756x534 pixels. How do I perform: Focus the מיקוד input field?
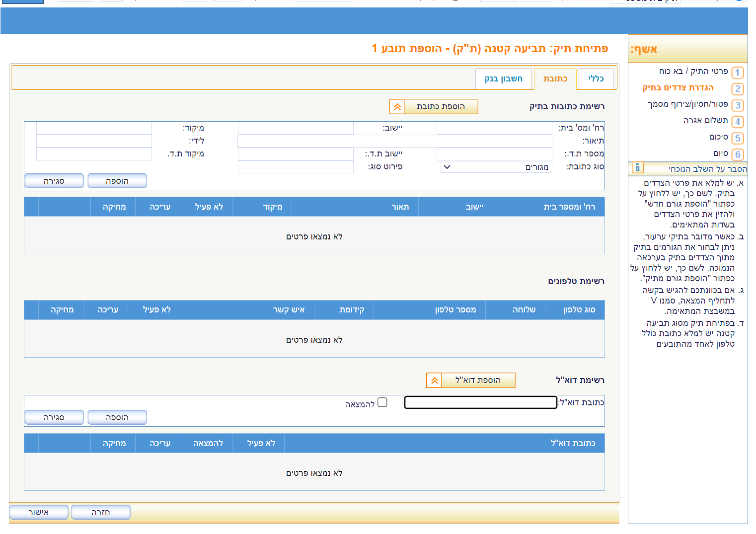click(x=94, y=128)
